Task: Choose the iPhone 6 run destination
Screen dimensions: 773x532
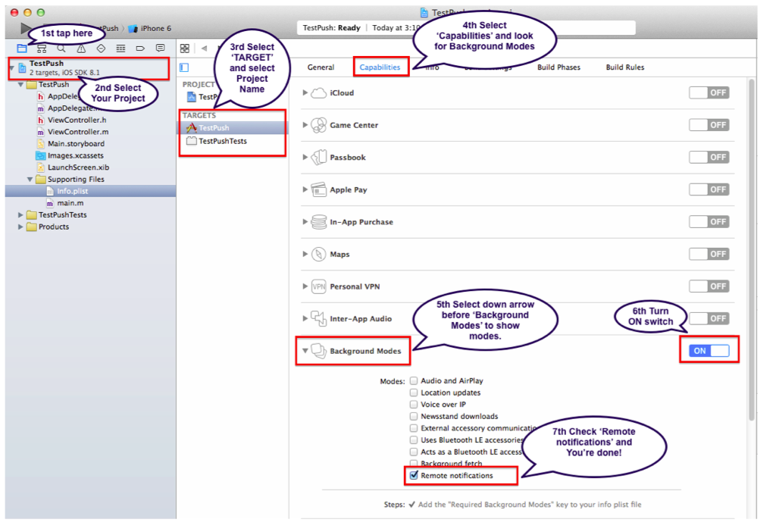Action: coord(150,28)
